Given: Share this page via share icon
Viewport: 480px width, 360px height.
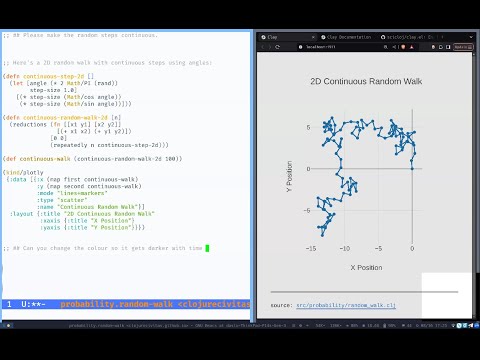Looking at the screenshot, I should [394, 47].
